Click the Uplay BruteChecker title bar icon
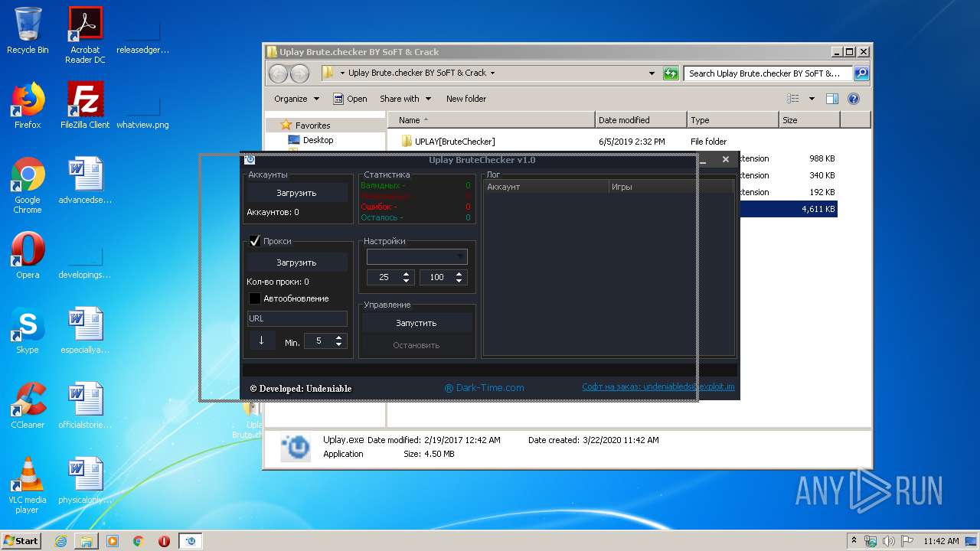The height and width of the screenshot is (551, 980). [x=250, y=159]
